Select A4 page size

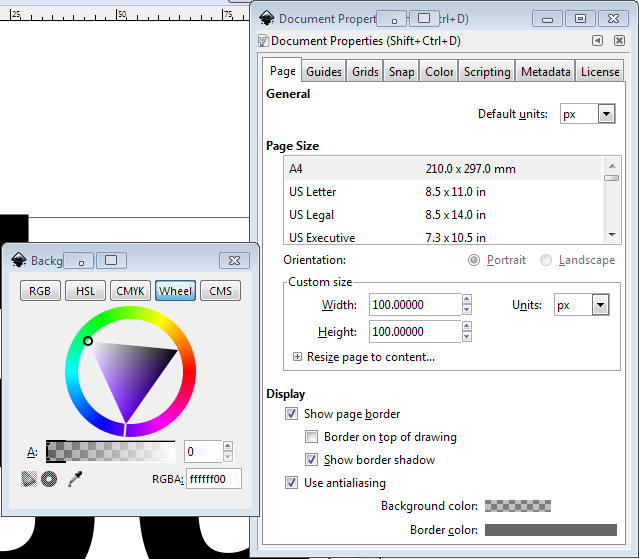pyautogui.click(x=443, y=169)
